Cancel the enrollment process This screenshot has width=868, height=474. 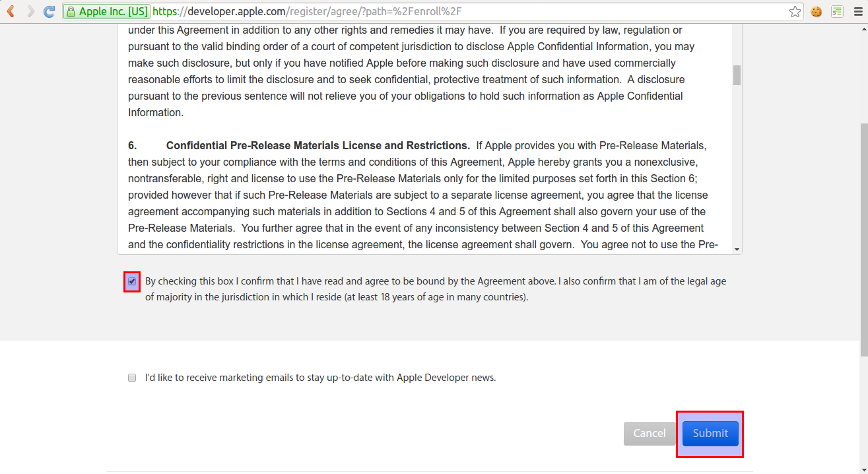pos(650,433)
